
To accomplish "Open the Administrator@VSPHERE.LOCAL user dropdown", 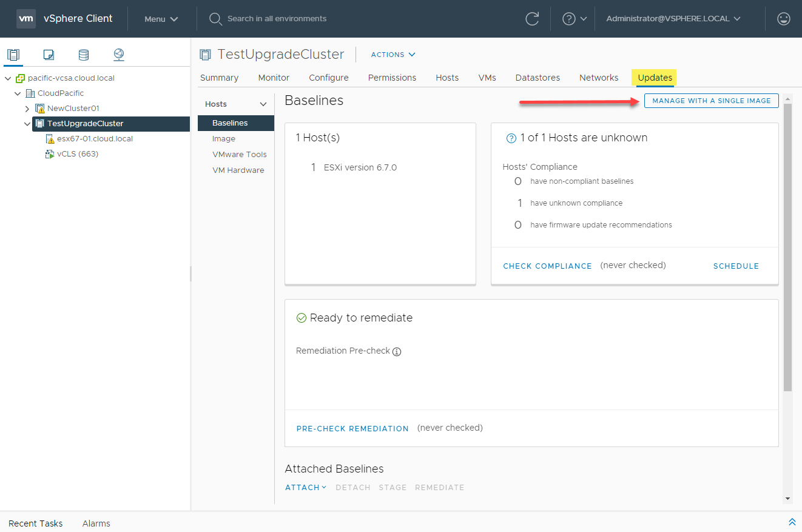I will tap(673, 19).
